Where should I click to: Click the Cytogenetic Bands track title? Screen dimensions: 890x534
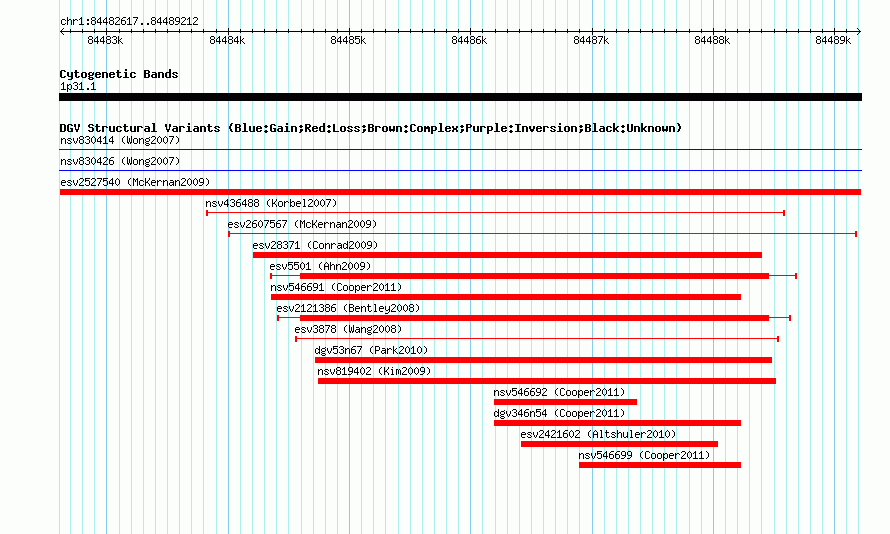pyautogui.click(x=119, y=74)
